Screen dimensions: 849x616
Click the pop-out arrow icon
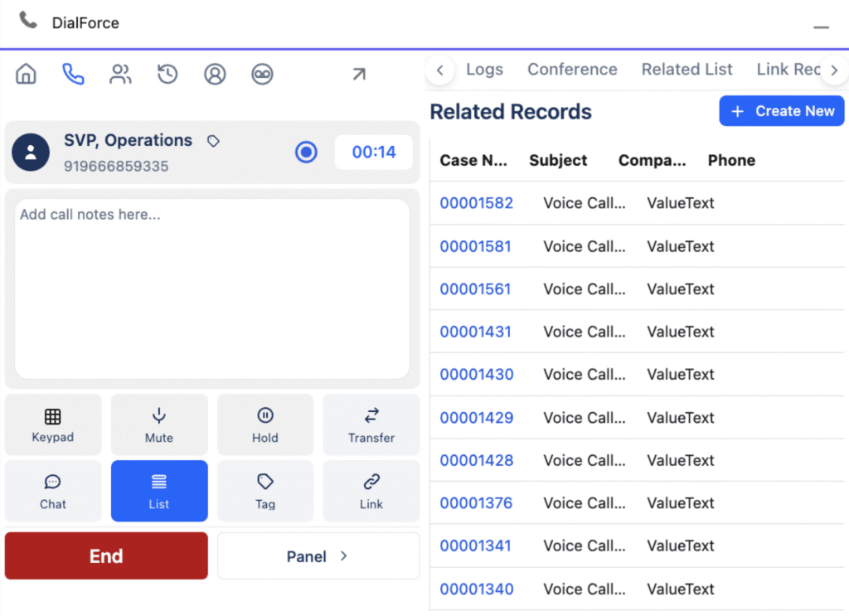[358, 75]
